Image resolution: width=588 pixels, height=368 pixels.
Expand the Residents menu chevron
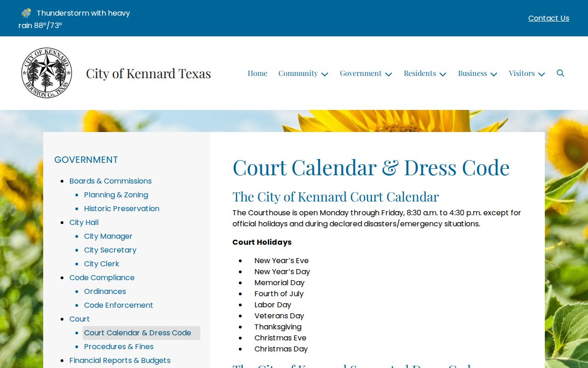pyautogui.click(x=443, y=74)
